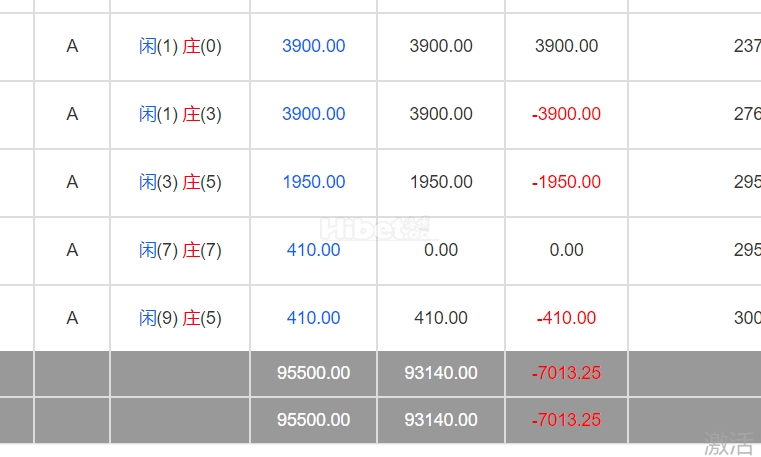Select the red -1950.00 loss value
The image size is (761, 457).
tap(566, 182)
